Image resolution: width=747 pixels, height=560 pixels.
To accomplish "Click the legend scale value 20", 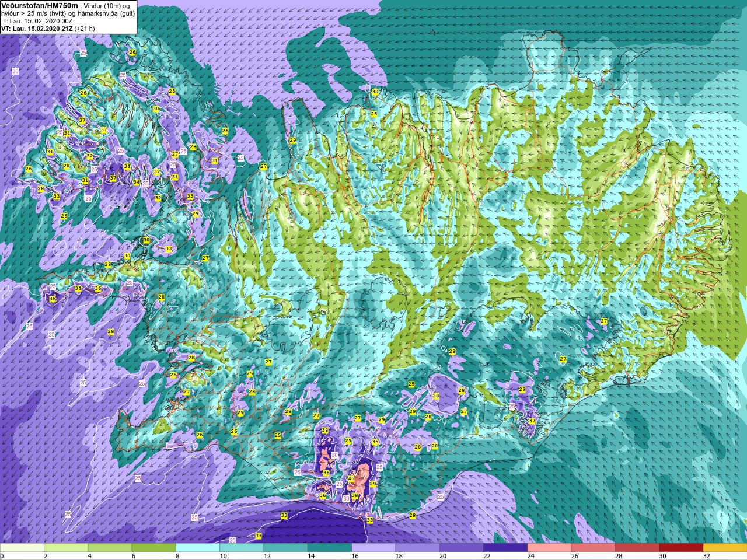I will (443, 556).
